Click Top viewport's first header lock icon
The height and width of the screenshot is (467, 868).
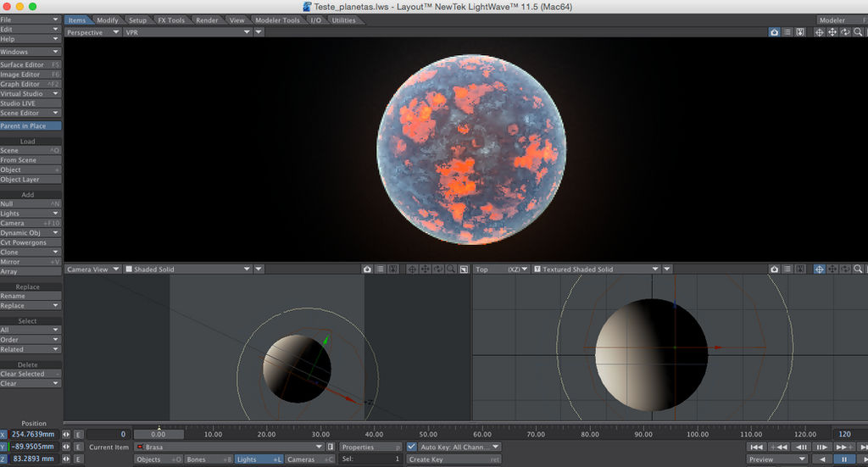pos(774,269)
